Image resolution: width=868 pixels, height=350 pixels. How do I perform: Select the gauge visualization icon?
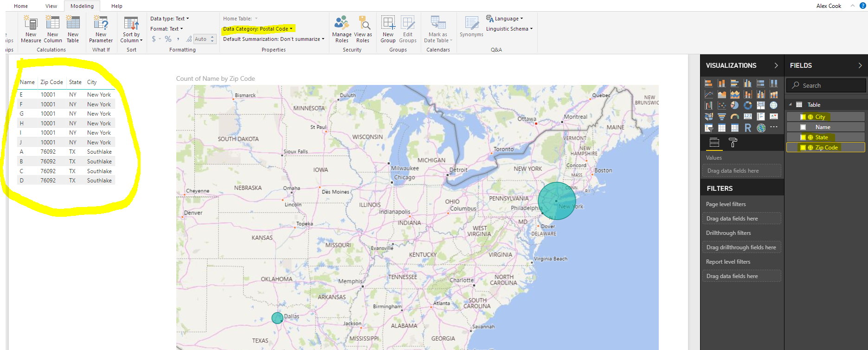tap(735, 117)
